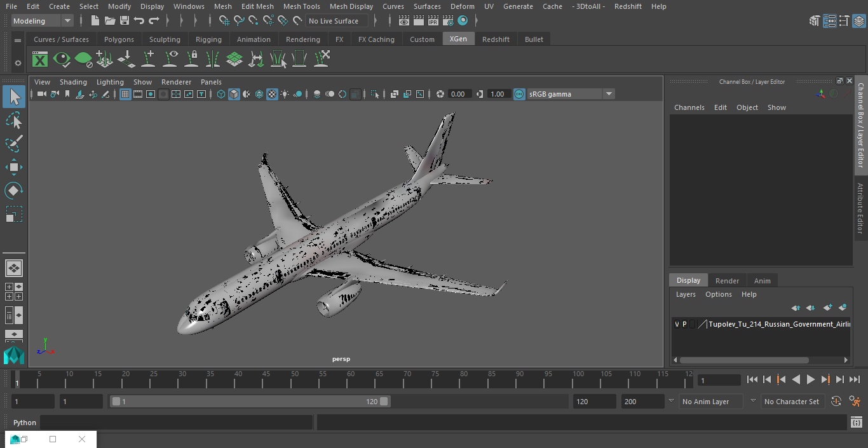Toggle Smooth shade all cube icon
The height and width of the screenshot is (448, 868).
[234, 94]
